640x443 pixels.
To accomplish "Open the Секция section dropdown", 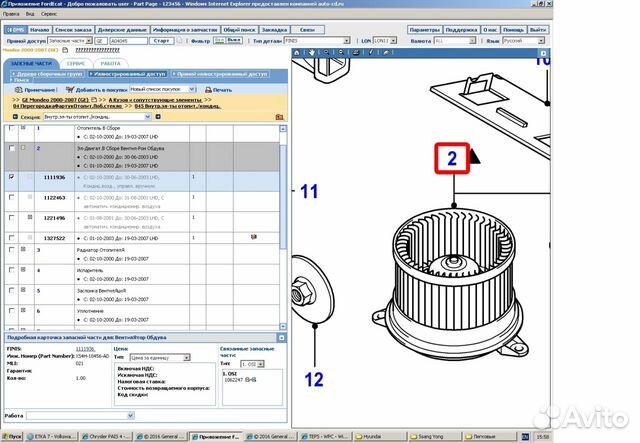I will pos(97,117).
